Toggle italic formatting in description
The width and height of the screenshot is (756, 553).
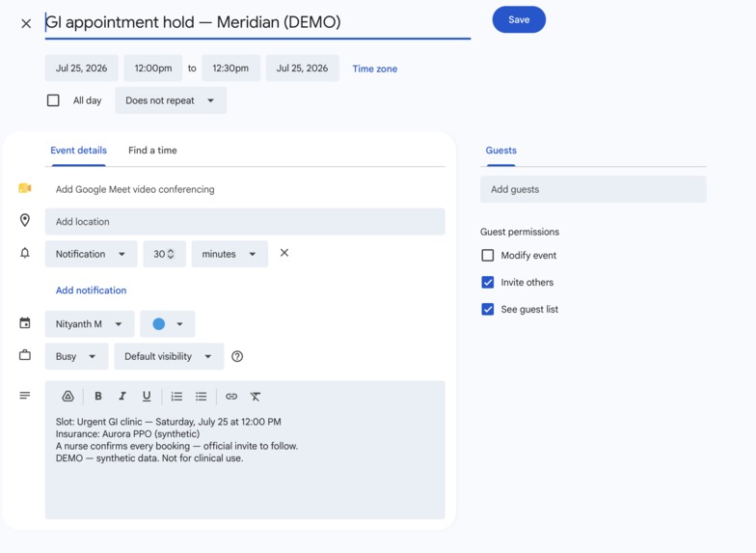click(x=121, y=396)
